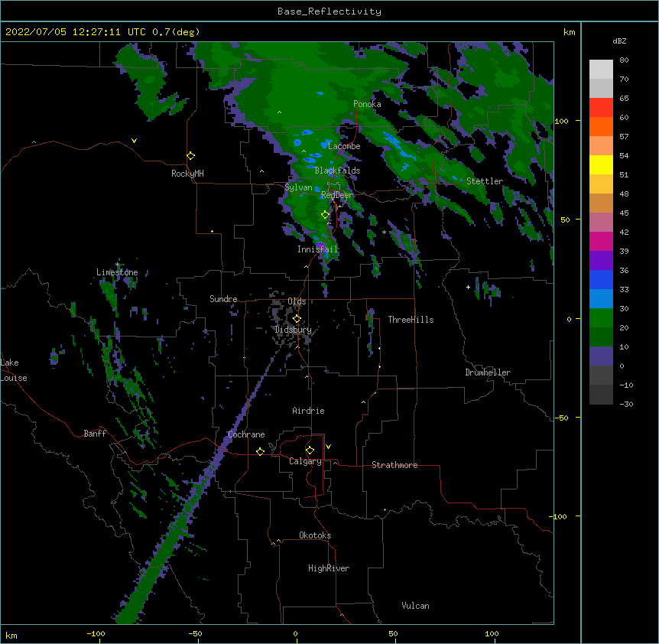
Task: Click the -50 label on right axis
Action: point(561,418)
